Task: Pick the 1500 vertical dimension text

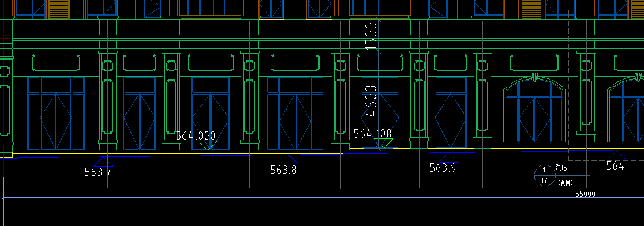Action: pos(371,36)
